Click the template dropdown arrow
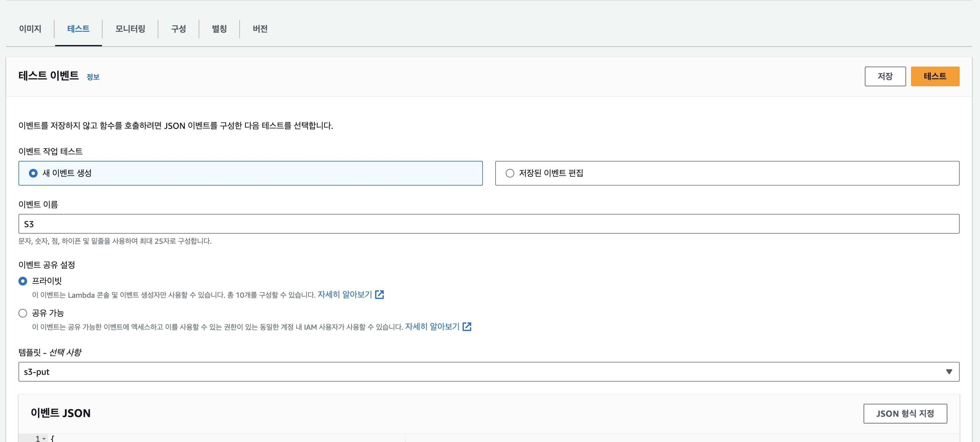Screen dimensions: 980x442 (949, 371)
